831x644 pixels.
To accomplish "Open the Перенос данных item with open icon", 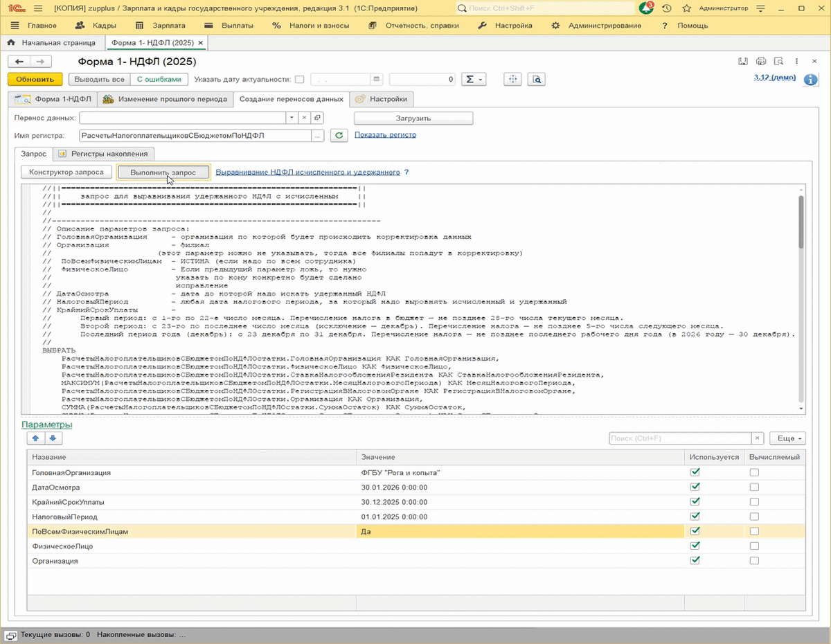I will pyautogui.click(x=317, y=118).
